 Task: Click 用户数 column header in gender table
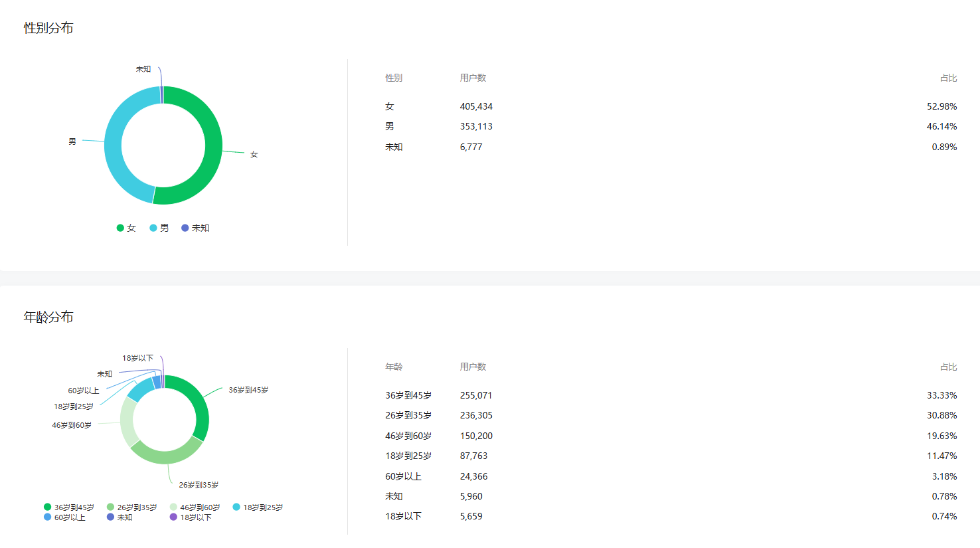point(473,78)
